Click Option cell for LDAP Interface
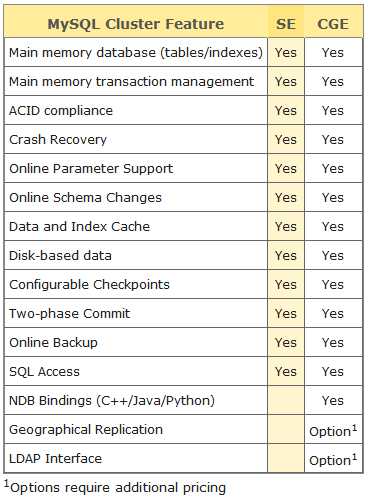Viewport: 368px width, 499px height. pos(333,459)
